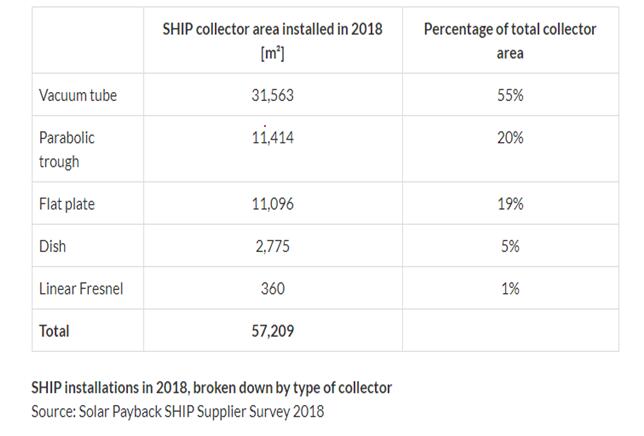Click the bold 57,209 total value
This screenshot has width=644, height=436.
pos(272,329)
